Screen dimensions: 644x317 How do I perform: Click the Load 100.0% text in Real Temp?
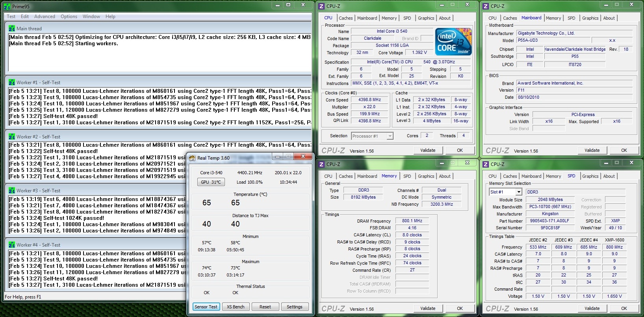click(x=249, y=182)
